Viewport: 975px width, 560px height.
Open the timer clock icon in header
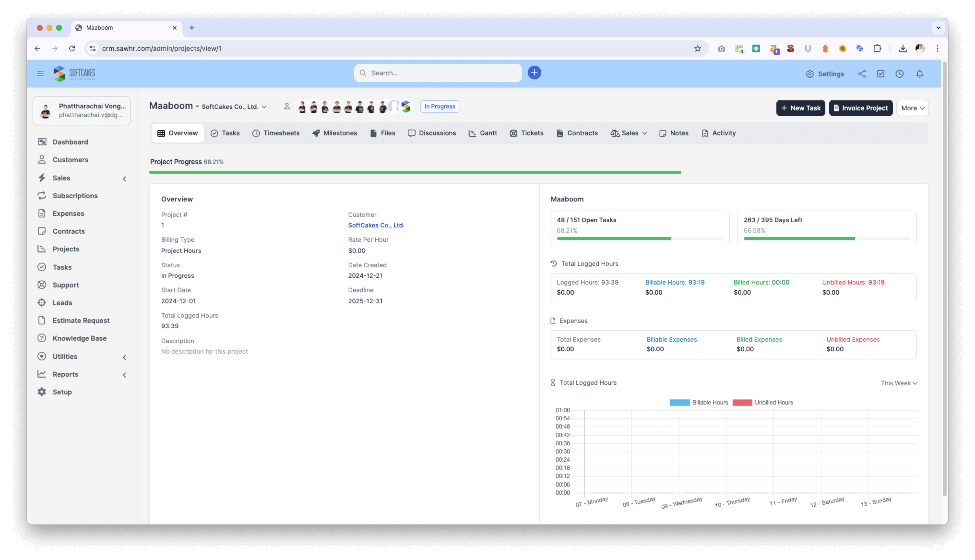coord(899,73)
